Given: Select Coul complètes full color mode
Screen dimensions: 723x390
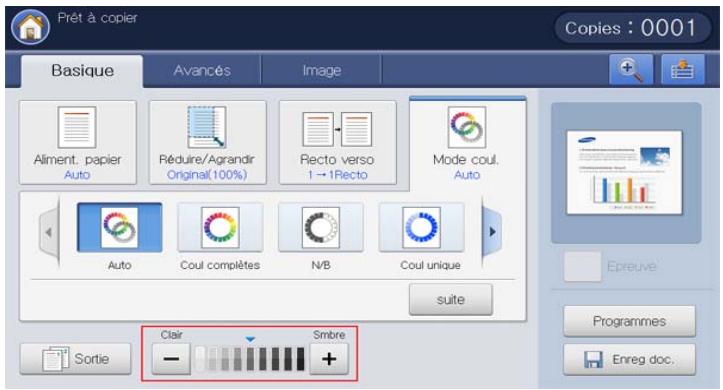Looking at the screenshot, I should tap(220, 227).
